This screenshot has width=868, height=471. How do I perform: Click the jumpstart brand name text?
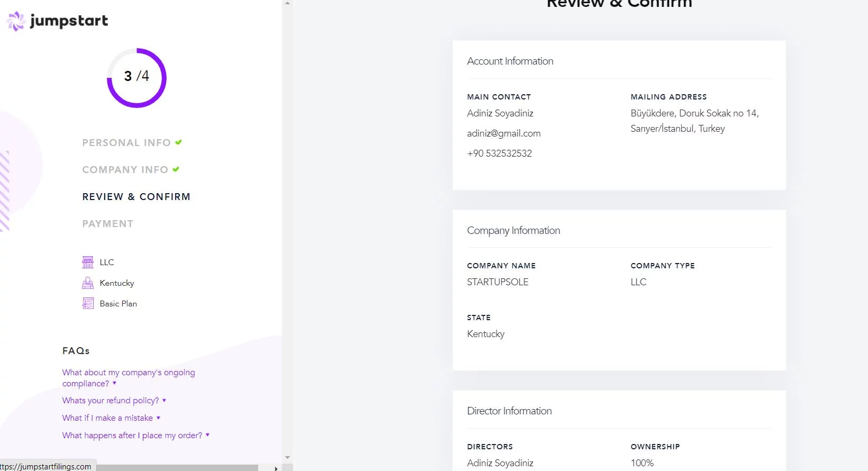click(69, 21)
